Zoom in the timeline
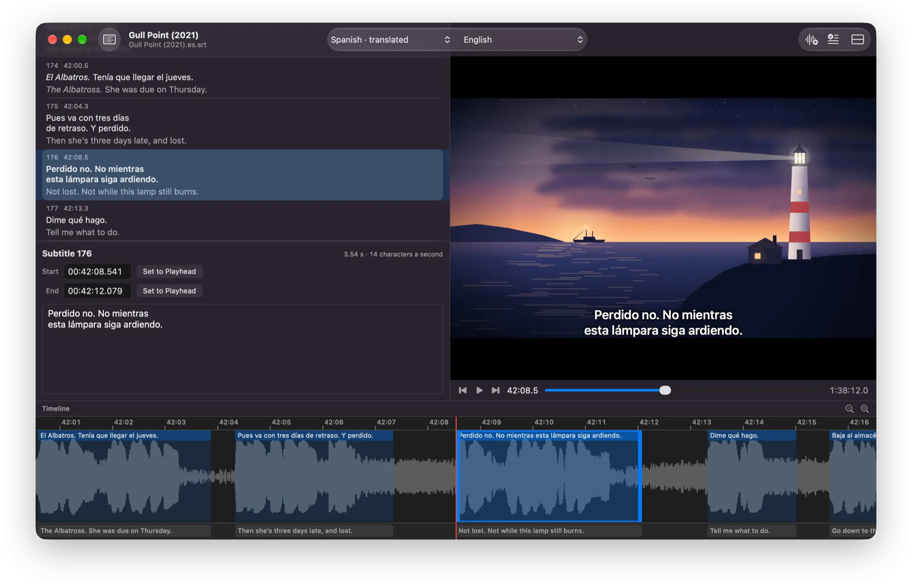 (x=865, y=409)
